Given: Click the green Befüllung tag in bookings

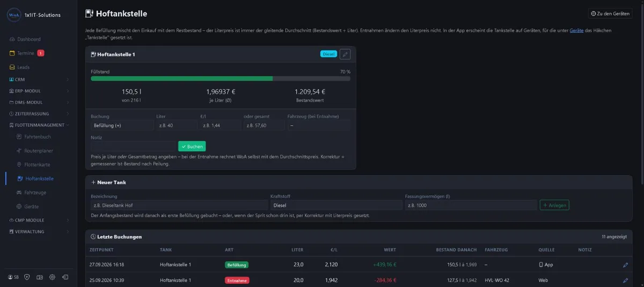Looking at the screenshot, I should [x=237, y=265].
